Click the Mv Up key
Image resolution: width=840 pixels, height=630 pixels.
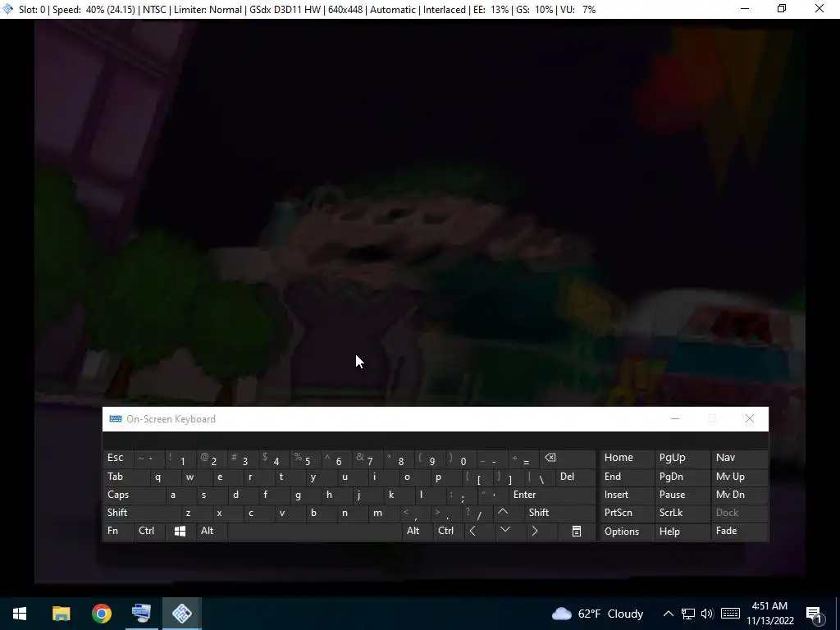pyautogui.click(x=739, y=477)
